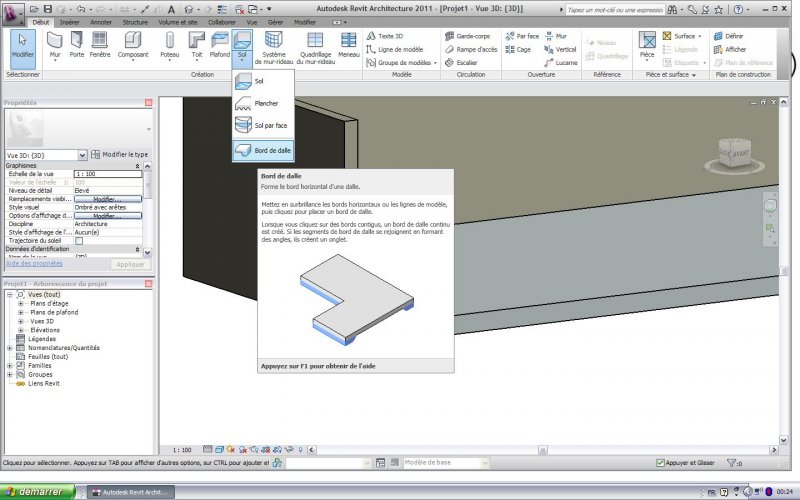Toggle the Trajectoire du soleil checkbox

79,240
